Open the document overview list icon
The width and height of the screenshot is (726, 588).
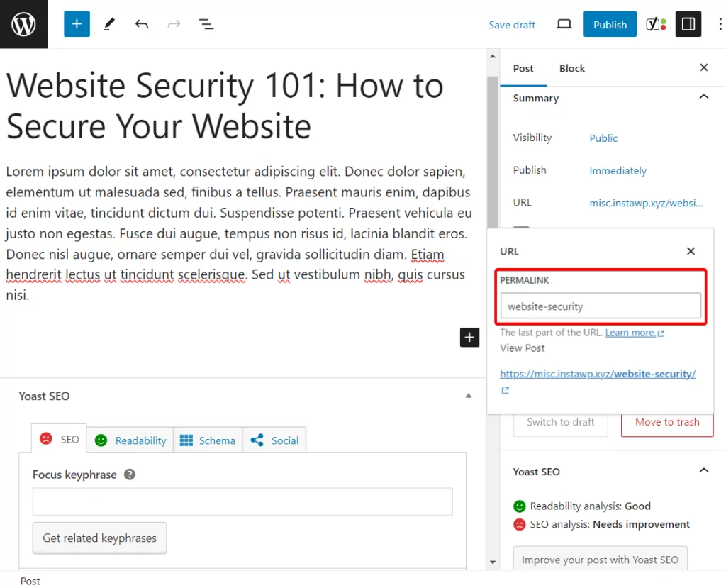[x=206, y=24]
